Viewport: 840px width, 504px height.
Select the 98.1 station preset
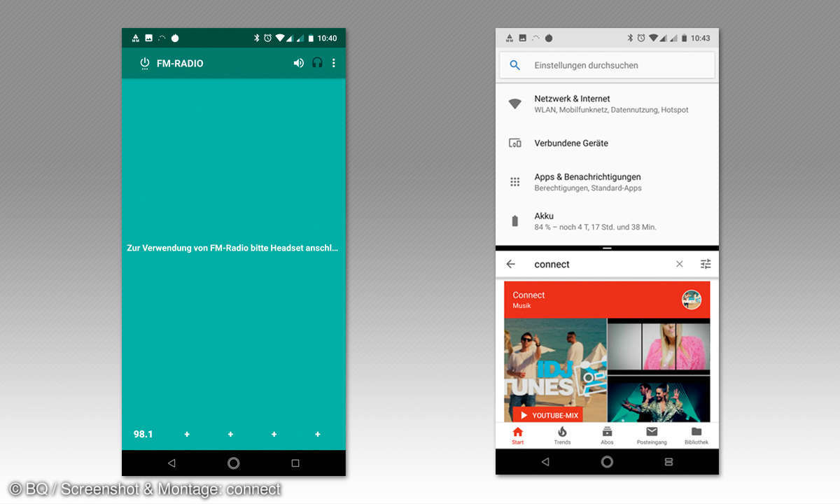point(143,434)
